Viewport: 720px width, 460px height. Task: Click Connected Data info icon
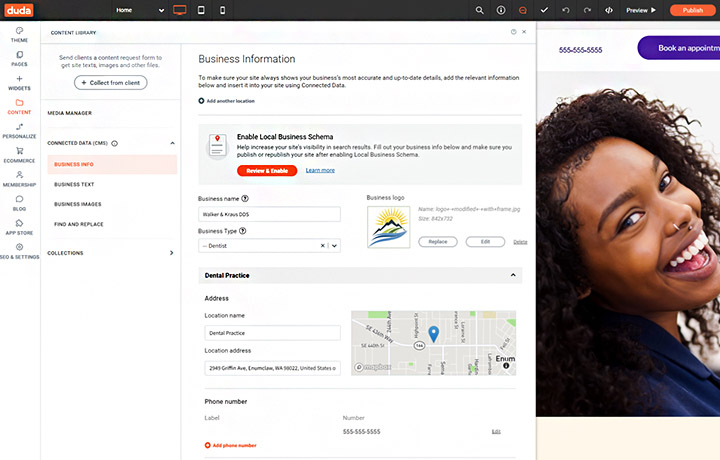(x=115, y=143)
